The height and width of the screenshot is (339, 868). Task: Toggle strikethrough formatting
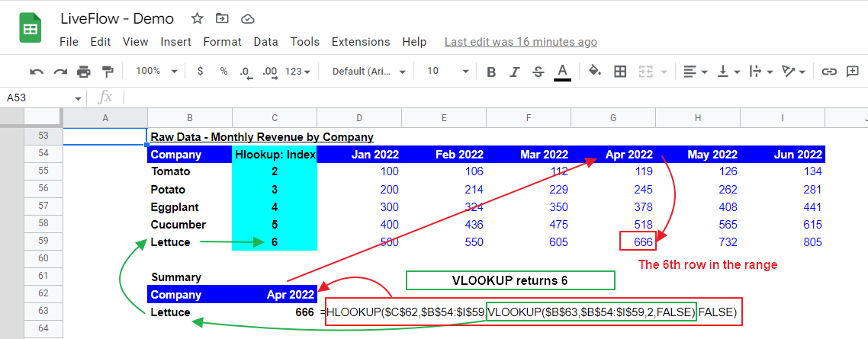pyautogui.click(x=538, y=72)
